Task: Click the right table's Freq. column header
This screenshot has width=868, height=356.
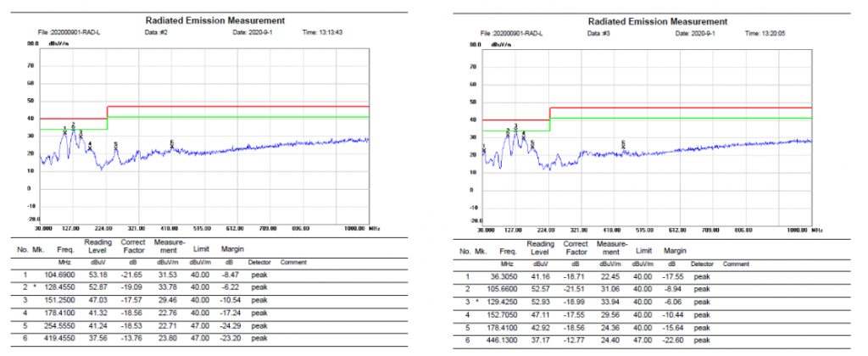Action: pos(508,251)
